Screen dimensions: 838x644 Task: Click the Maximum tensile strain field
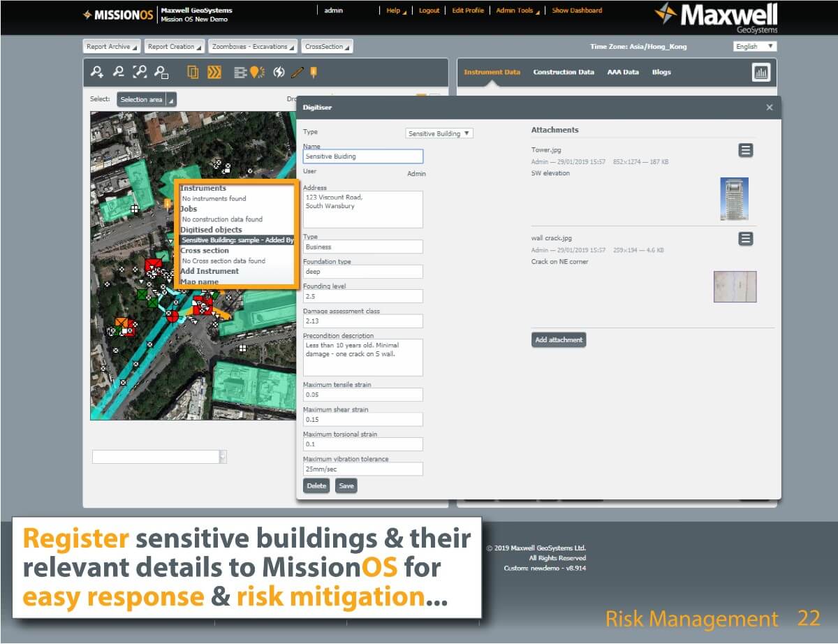click(363, 395)
